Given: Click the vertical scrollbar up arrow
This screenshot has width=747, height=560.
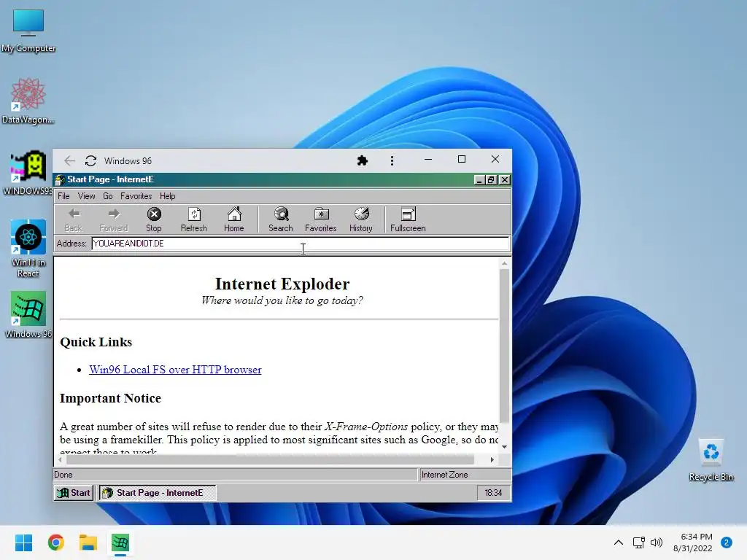Looking at the screenshot, I should click(x=505, y=263).
